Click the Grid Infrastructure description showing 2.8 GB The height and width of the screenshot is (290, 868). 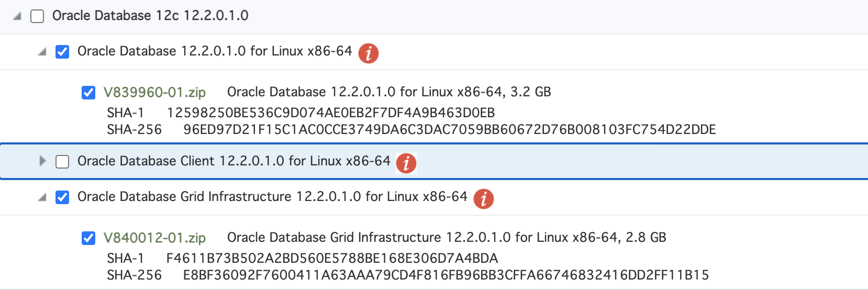[x=447, y=238]
